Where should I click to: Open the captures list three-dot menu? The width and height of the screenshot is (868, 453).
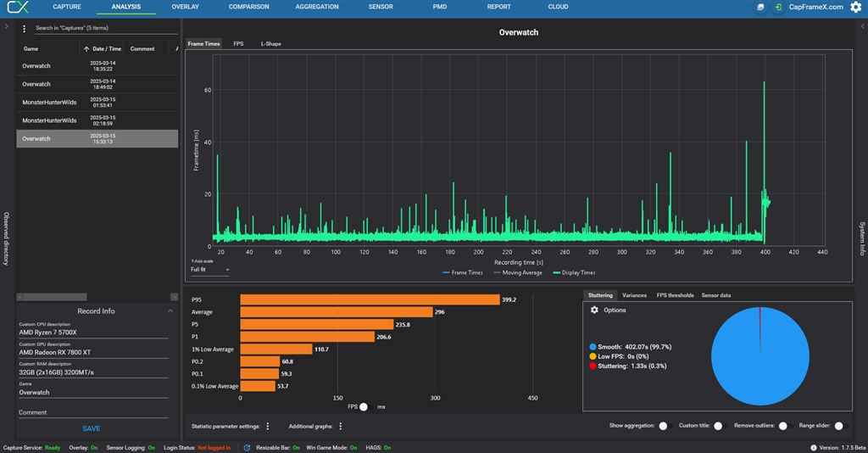point(24,28)
